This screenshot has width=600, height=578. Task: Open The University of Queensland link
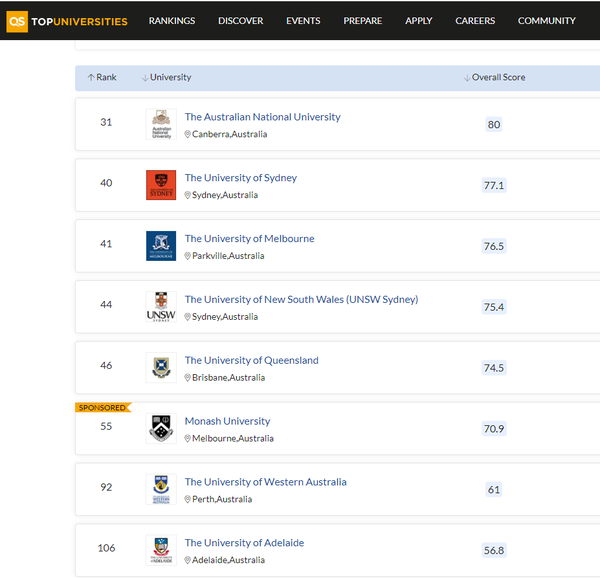pos(251,360)
